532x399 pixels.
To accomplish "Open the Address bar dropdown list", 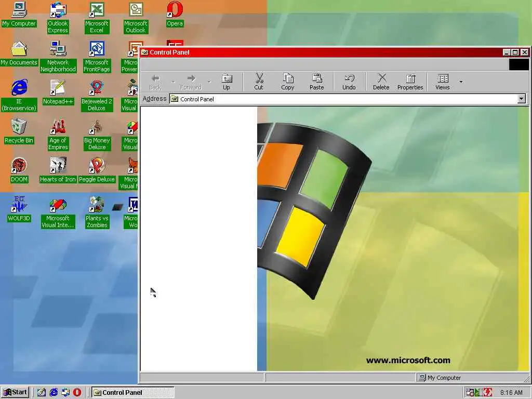I will pos(522,99).
